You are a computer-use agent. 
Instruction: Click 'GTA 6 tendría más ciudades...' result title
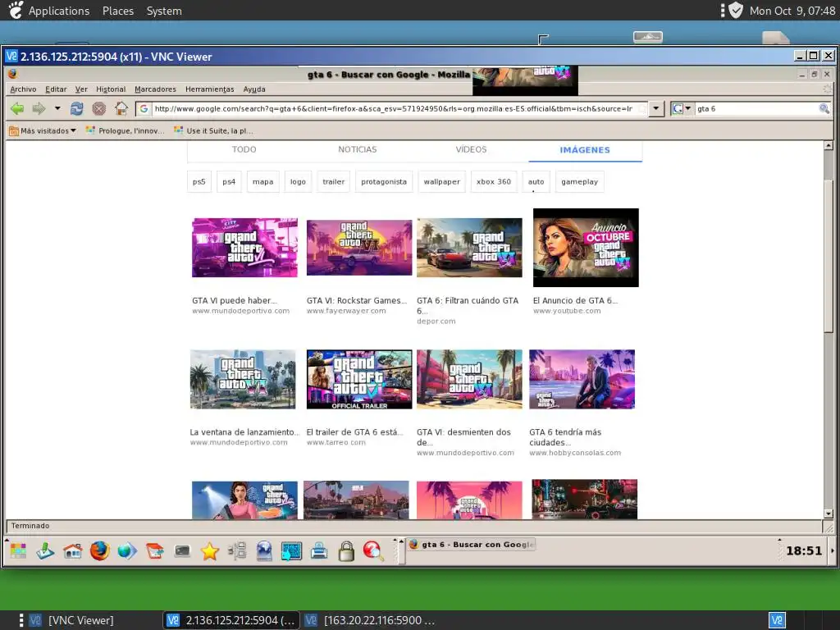coord(565,437)
